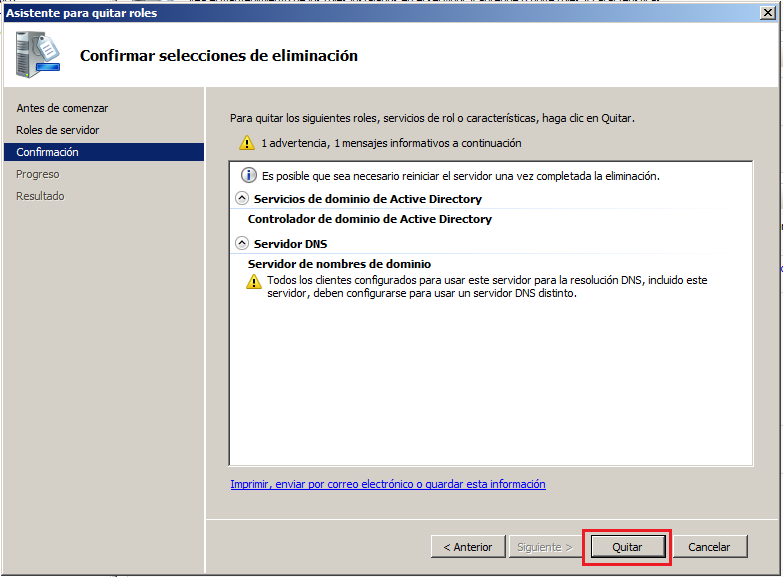The width and height of the screenshot is (783, 577).
Task: Open the Imprimir, enviar por correo electrónico link
Action: [x=388, y=484]
